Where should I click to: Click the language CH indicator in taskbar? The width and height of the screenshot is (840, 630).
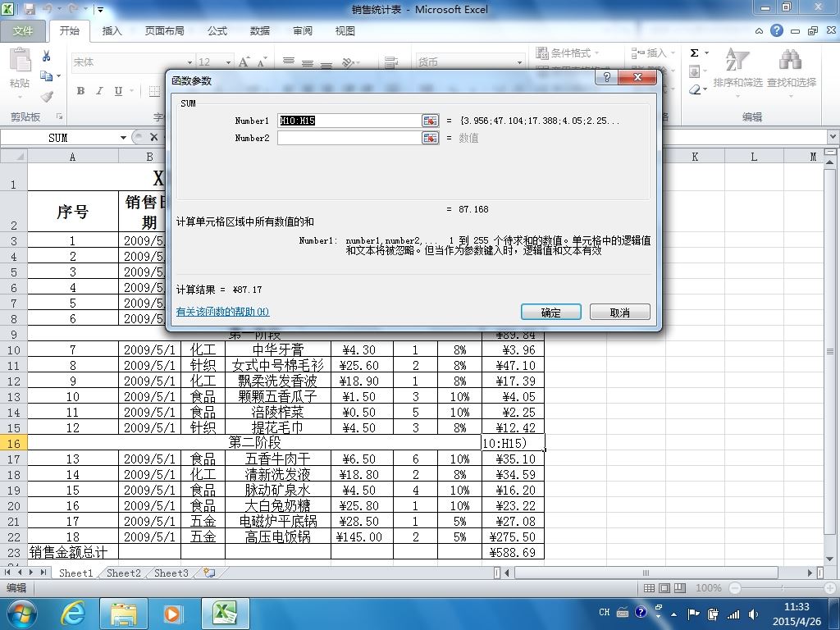click(x=605, y=612)
